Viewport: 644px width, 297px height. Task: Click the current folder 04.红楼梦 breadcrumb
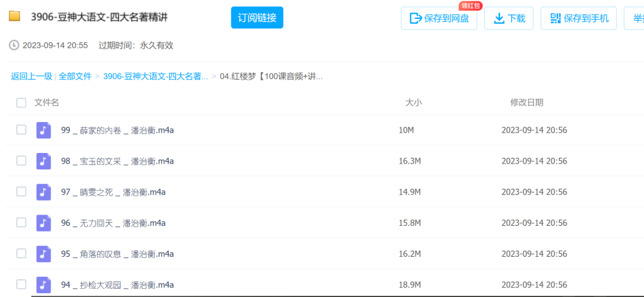click(271, 76)
